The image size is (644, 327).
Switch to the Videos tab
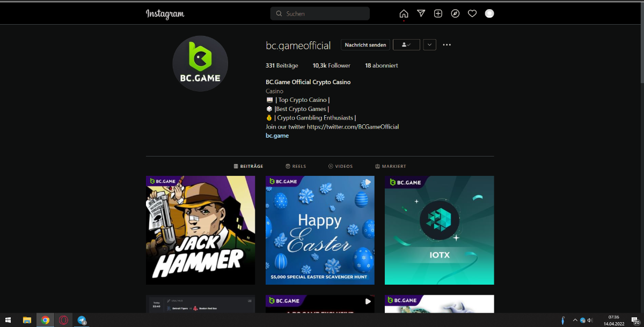[340, 166]
